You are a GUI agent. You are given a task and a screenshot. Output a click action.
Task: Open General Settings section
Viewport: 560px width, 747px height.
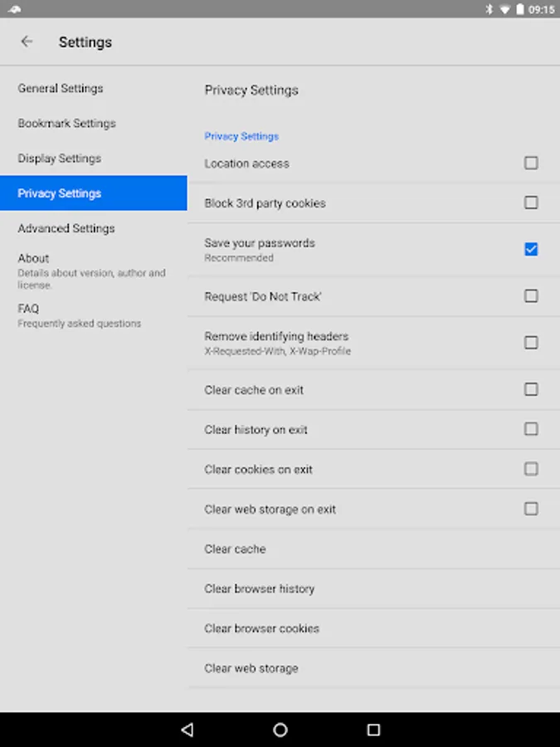[61, 88]
